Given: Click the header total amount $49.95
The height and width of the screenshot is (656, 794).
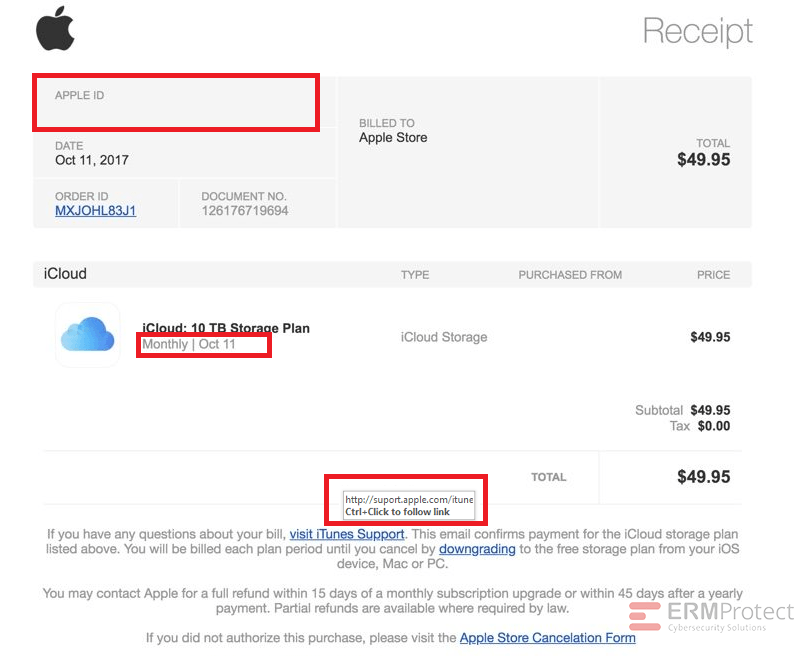Looking at the screenshot, I should [x=703, y=160].
